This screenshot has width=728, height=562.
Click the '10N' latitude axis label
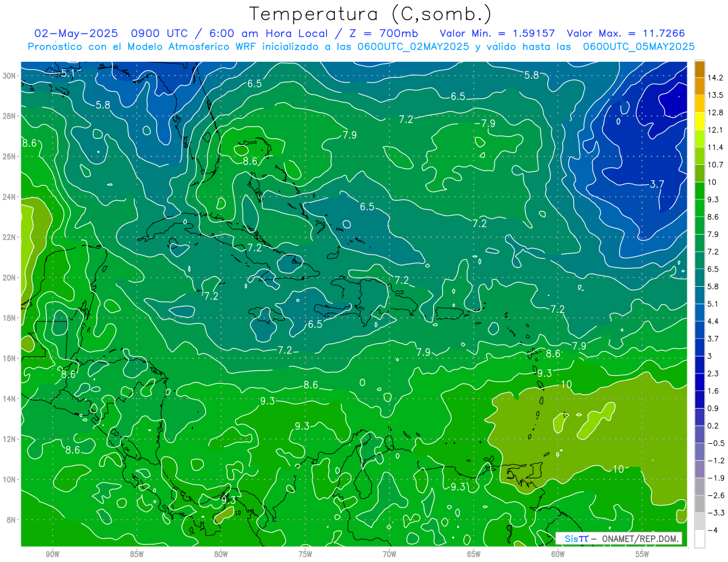(x=9, y=480)
